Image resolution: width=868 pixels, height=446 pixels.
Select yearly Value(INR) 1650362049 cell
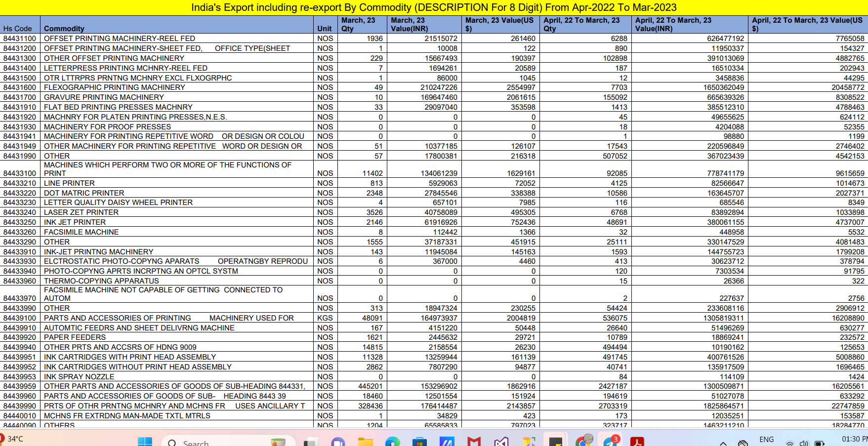(690, 87)
